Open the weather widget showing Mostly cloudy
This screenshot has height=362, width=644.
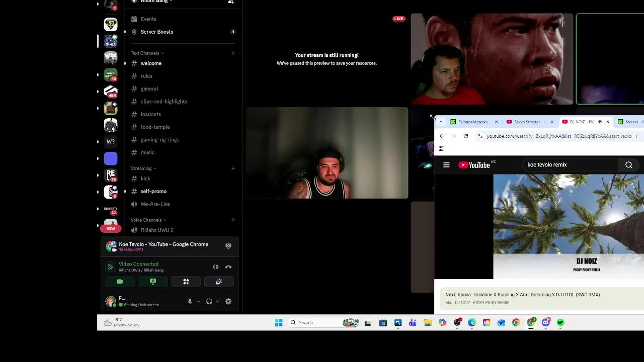(x=122, y=322)
